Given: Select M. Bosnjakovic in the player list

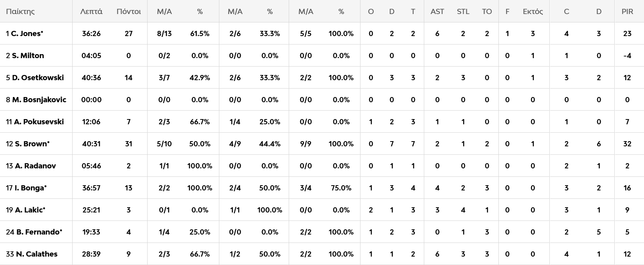Looking at the screenshot, I should coord(39,100).
